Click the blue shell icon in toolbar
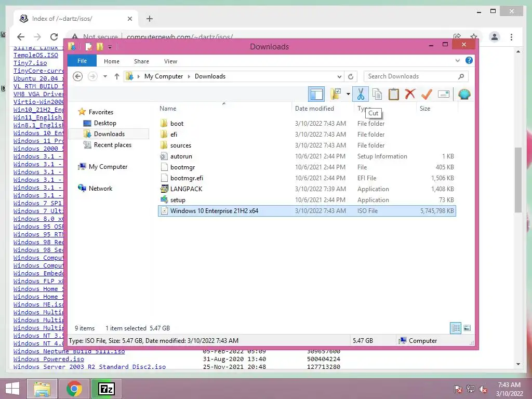 click(464, 94)
